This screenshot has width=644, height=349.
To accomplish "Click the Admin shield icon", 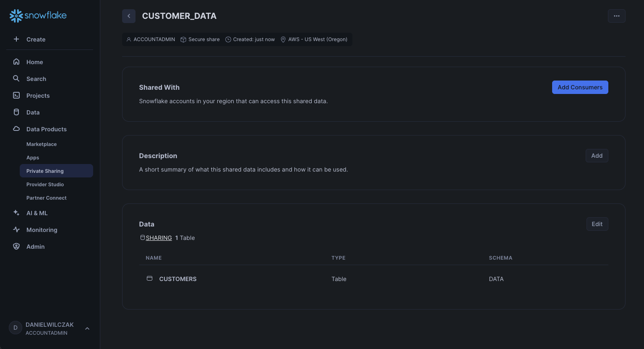I will [16, 246].
